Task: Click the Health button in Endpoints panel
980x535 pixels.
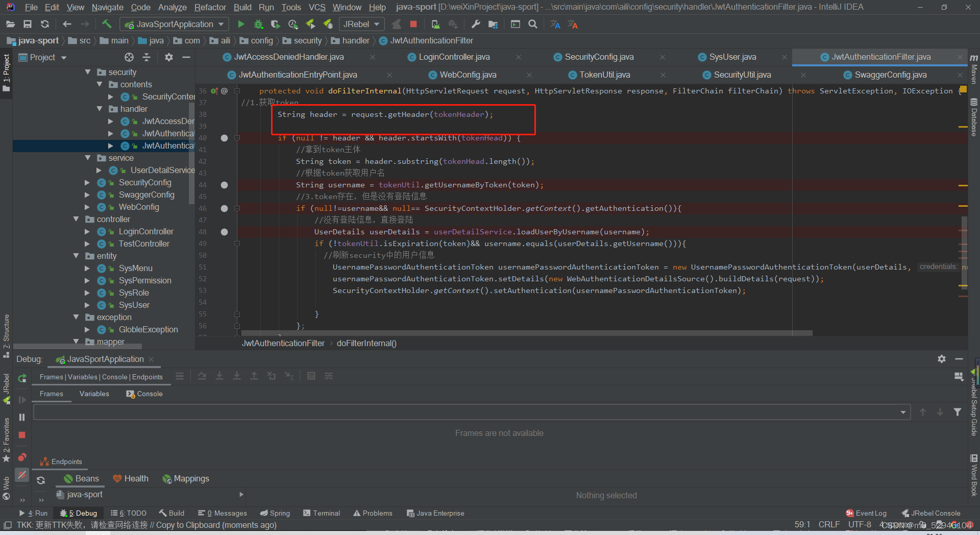Action: (131, 478)
